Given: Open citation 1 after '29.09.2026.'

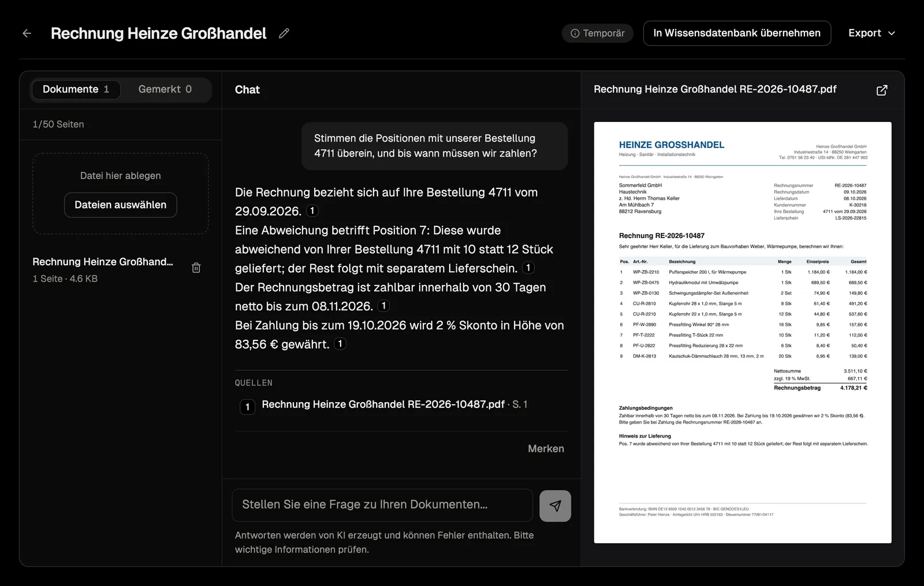Looking at the screenshot, I should tap(312, 211).
